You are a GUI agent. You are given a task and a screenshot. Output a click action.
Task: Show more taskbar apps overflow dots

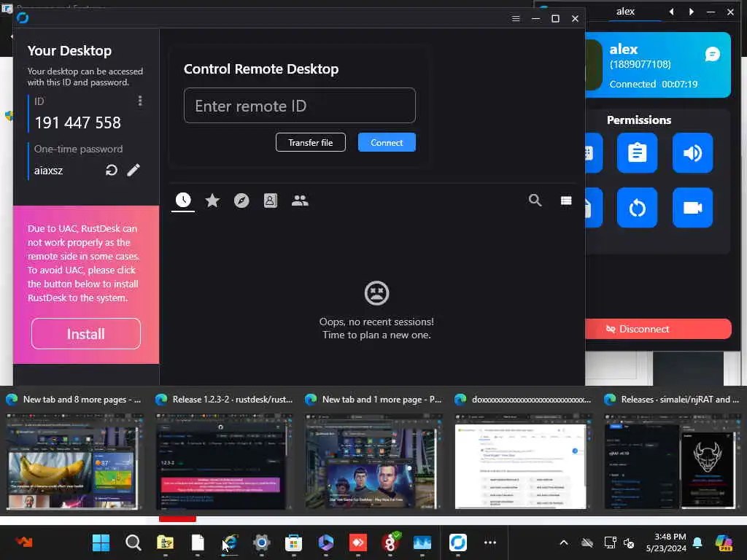(x=490, y=542)
